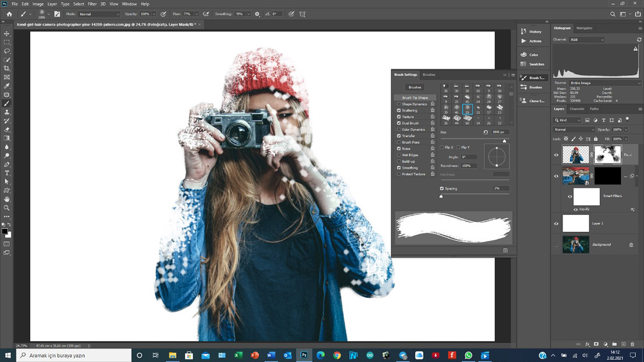Uncheck the Scattering brush option
The image size is (644, 362).
399,110
